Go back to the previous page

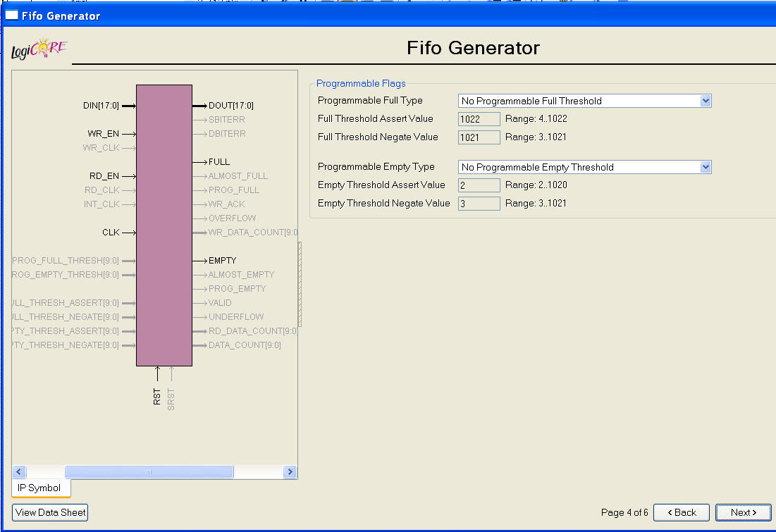682,513
